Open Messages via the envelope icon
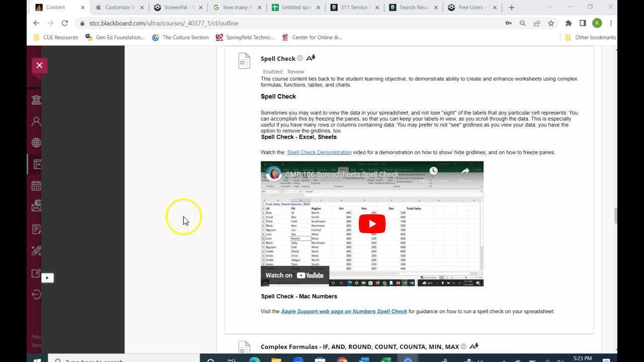 (x=36, y=207)
